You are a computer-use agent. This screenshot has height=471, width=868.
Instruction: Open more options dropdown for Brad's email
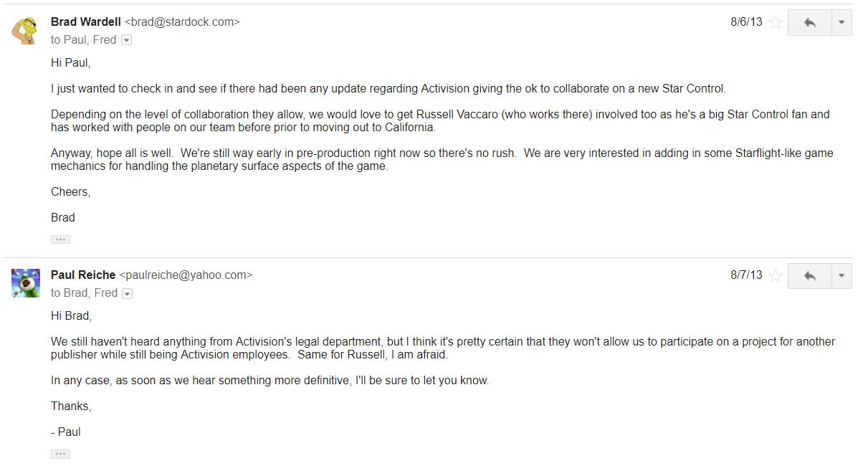841,22
